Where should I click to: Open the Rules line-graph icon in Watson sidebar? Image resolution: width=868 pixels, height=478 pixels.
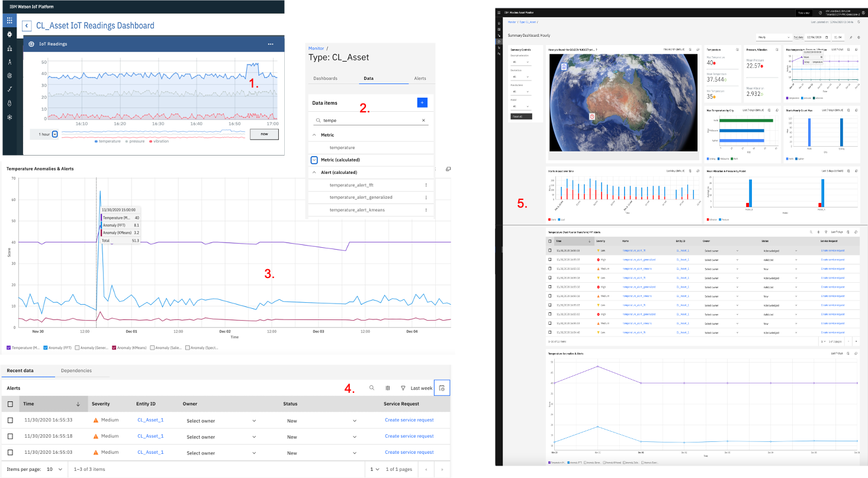[x=9, y=89]
